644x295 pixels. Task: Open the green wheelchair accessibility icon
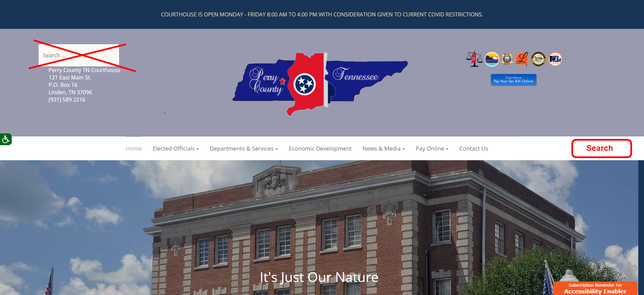coord(6,139)
